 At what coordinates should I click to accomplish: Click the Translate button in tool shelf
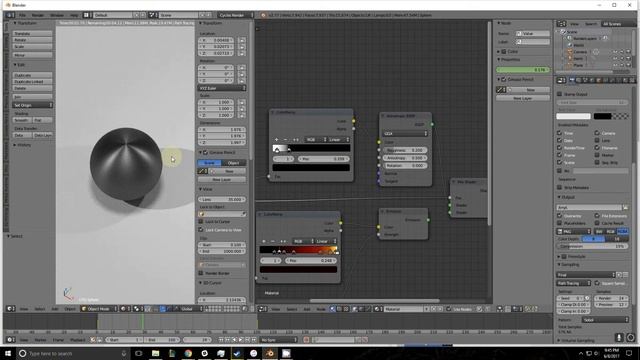32,33
